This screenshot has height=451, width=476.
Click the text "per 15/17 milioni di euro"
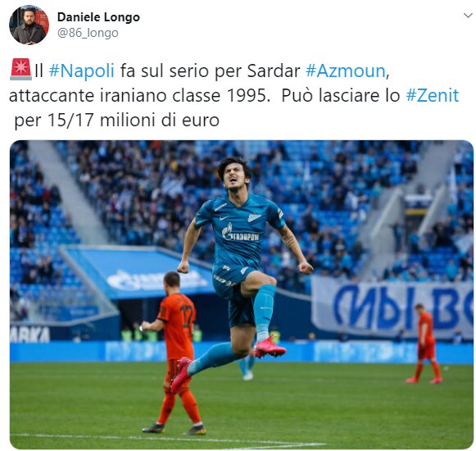pos(117,120)
